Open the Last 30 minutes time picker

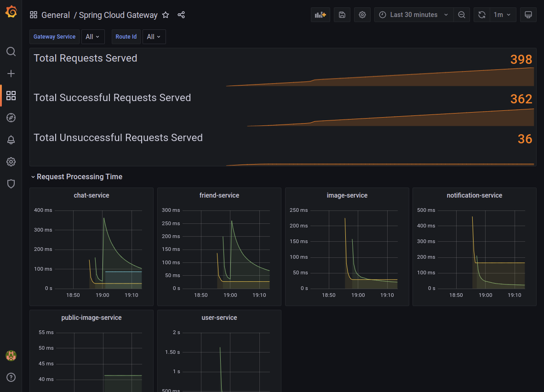414,15
